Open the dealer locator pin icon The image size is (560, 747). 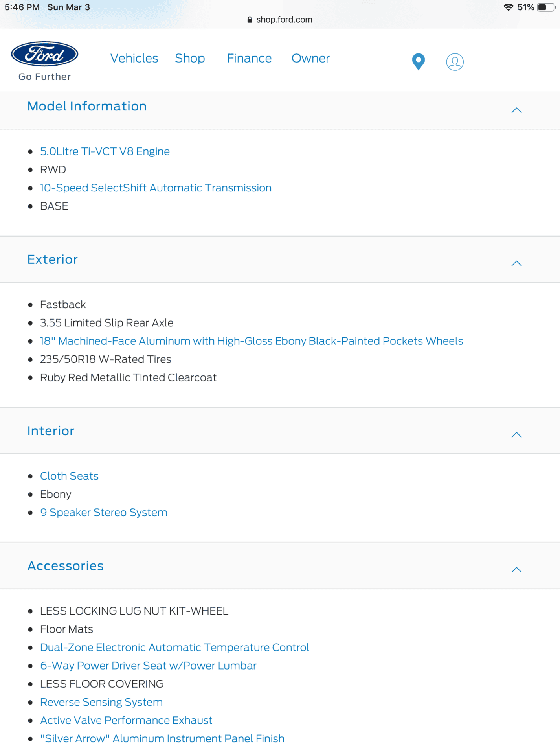pyautogui.click(x=419, y=61)
